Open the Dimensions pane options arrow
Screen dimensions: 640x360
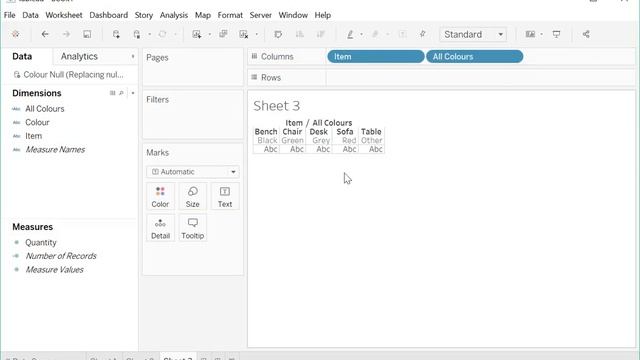coord(133,93)
